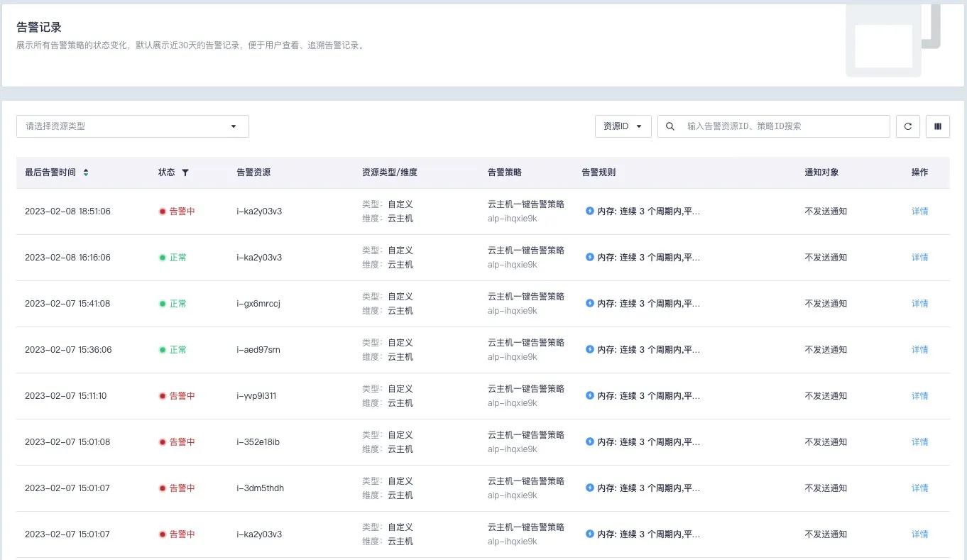Image resolution: width=967 pixels, height=560 pixels.
Task: Click blue rule icon in 18:51:06 row
Action: point(589,211)
